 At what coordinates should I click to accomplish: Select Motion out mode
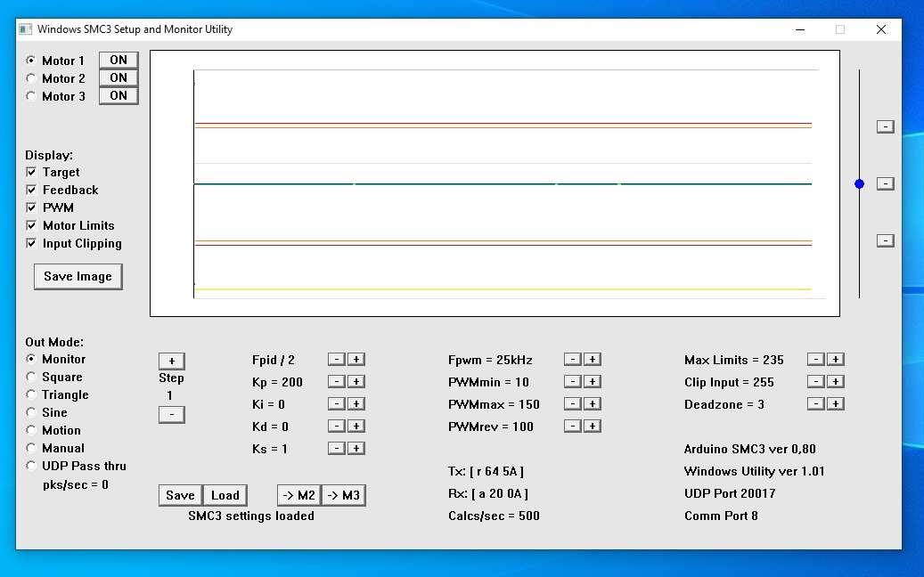[x=30, y=430]
